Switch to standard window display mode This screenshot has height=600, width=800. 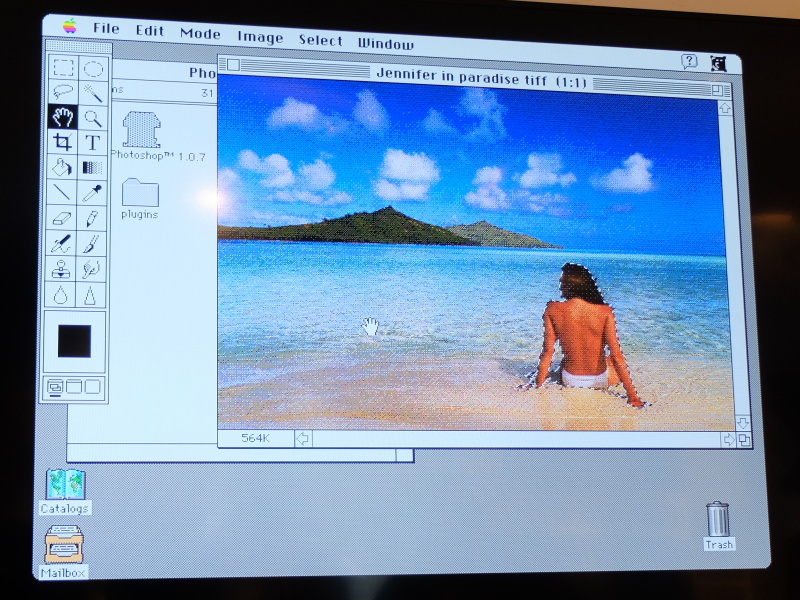54,384
